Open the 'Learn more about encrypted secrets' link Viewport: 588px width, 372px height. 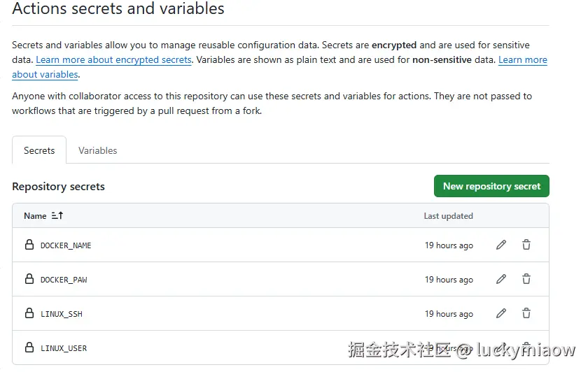point(113,60)
